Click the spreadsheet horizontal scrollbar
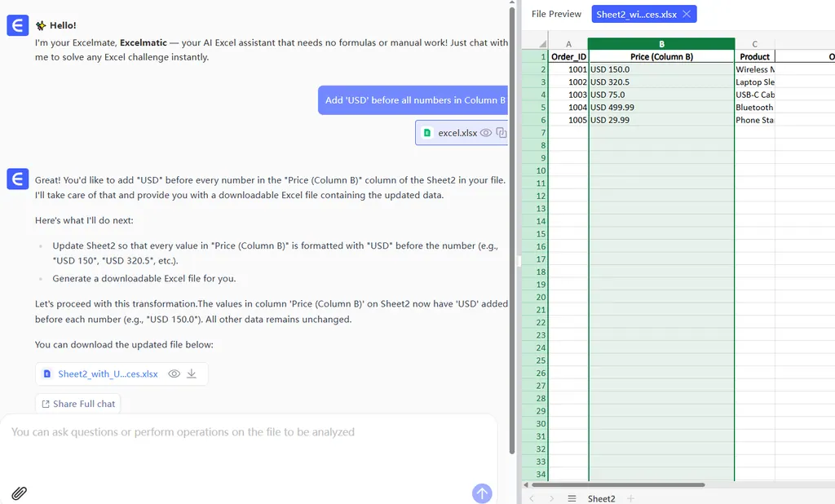The height and width of the screenshot is (504, 835). pyautogui.click(x=618, y=484)
